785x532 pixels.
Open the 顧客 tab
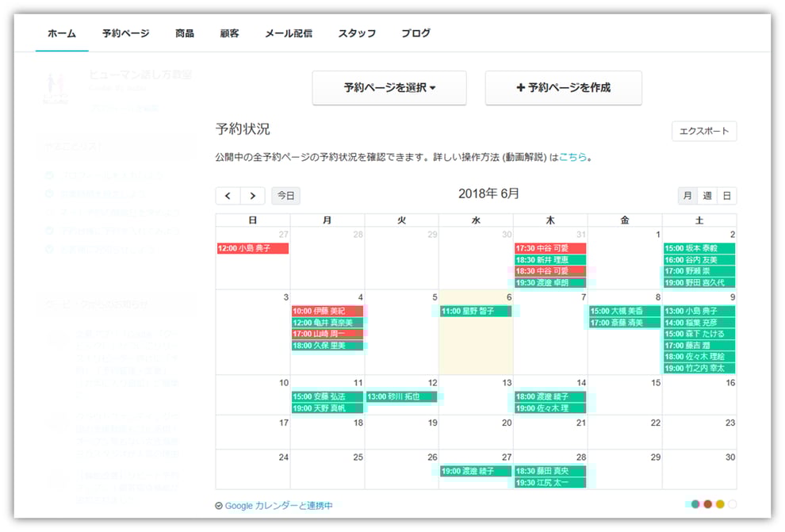pos(229,33)
